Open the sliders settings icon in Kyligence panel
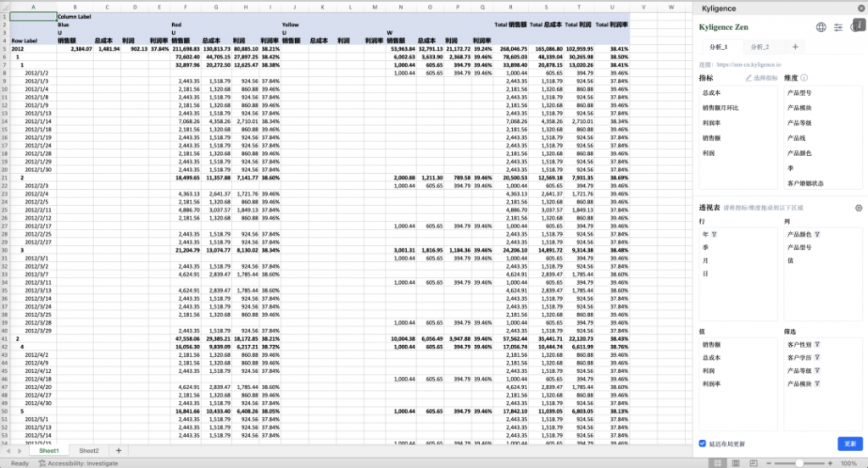The height and width of the screenshot is (468, 868). click(x=838, y=27)
